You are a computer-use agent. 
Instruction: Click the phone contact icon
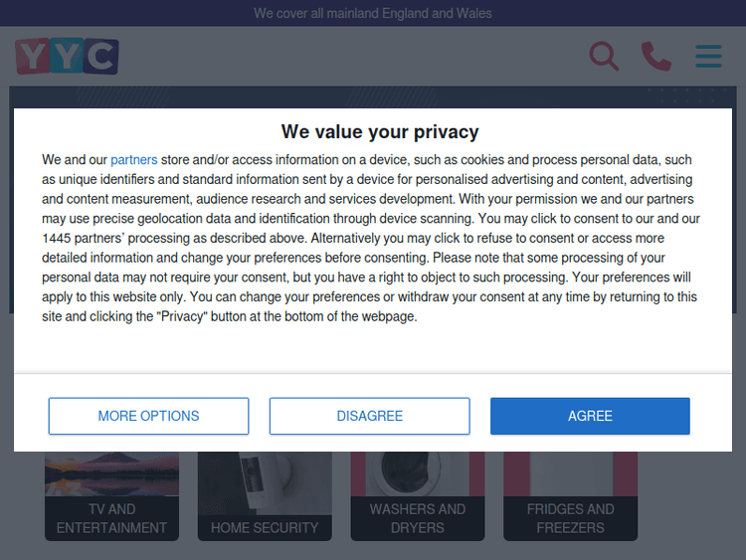(656, 56)
